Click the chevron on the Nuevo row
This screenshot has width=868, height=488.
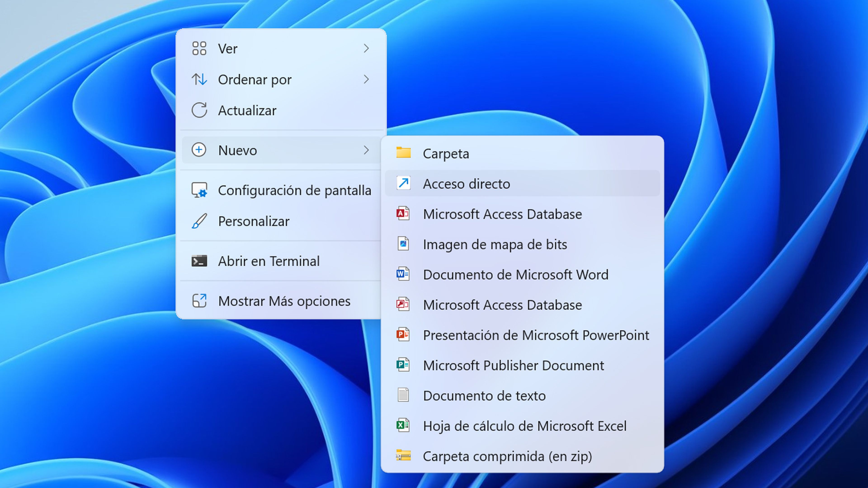(x=367, y=150)
